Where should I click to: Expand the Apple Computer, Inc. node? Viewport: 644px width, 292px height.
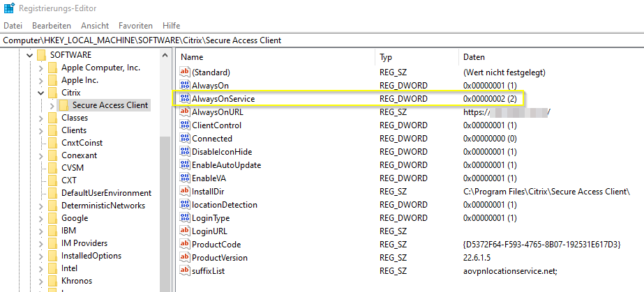[x=40, y=68]
